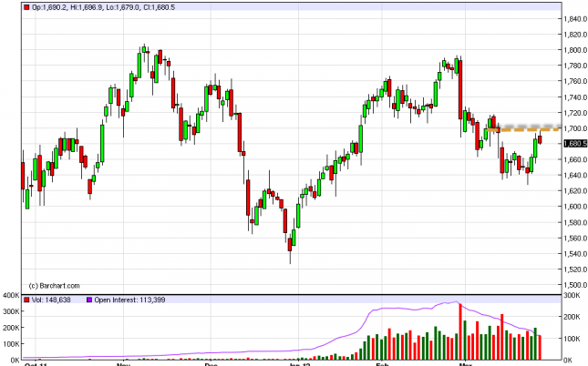
Task: Click the 1,780.0 price axis label
Action: tap(575, 66)
